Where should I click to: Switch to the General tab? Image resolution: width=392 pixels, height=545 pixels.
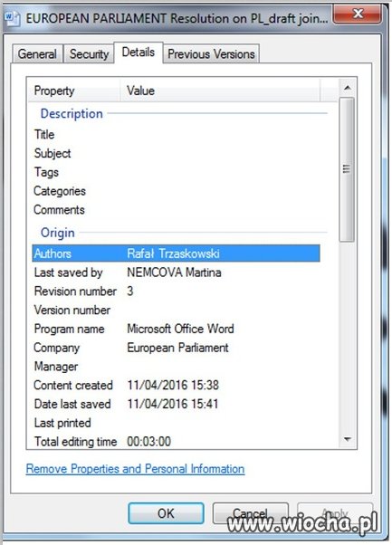pos(37,54)
